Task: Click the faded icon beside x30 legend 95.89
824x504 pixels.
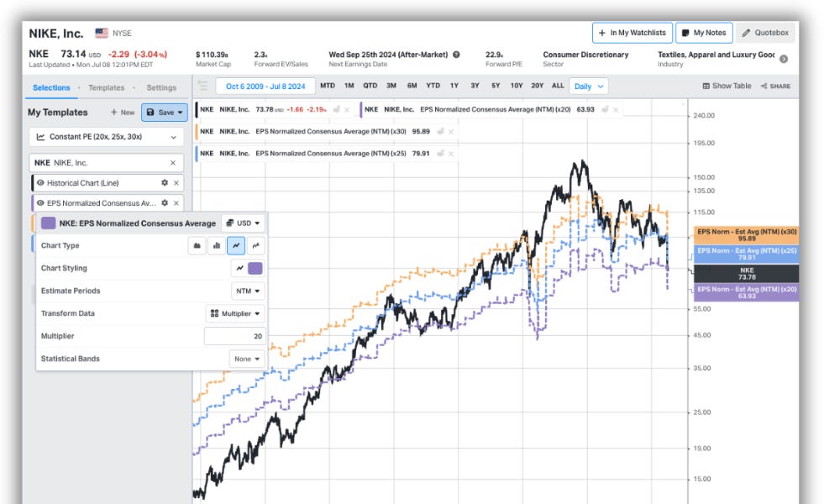Action: pos(440,131)
